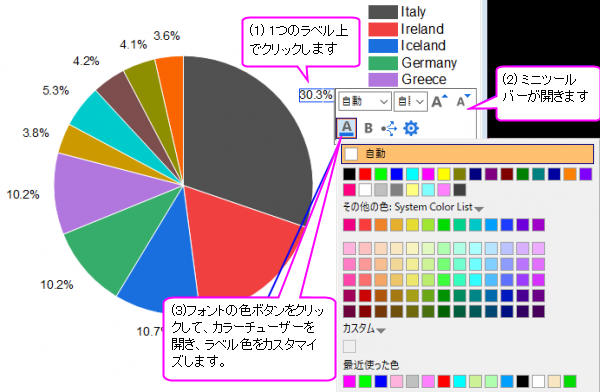This screenshot has height=392, width=600.
Task: Open label properties with the gear icon
Action: coord(411,128)
